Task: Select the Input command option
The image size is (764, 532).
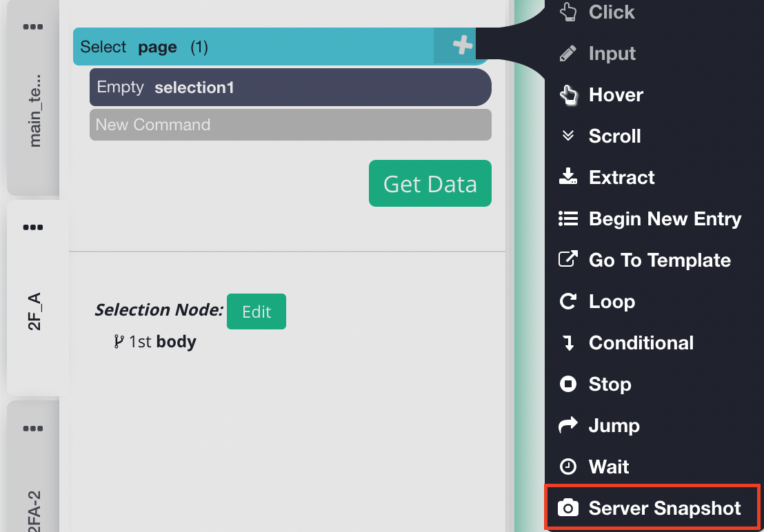Action: [x=612, y=54]
